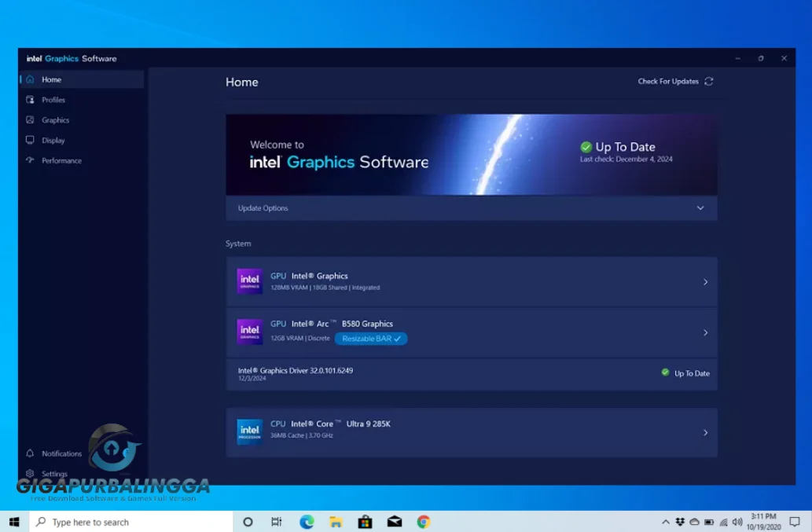Image resolution: width=812 pixels, height=532 pixels.
Task: Click the 12GB VRAM | Discrete text
Action: [x=299, y=338]
